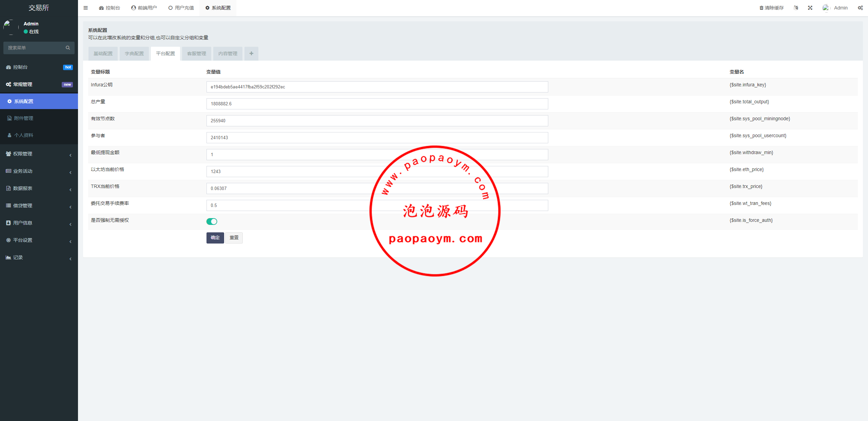
Task: Switch to the 内容管理 tab
Action: [x=228, y=54]
